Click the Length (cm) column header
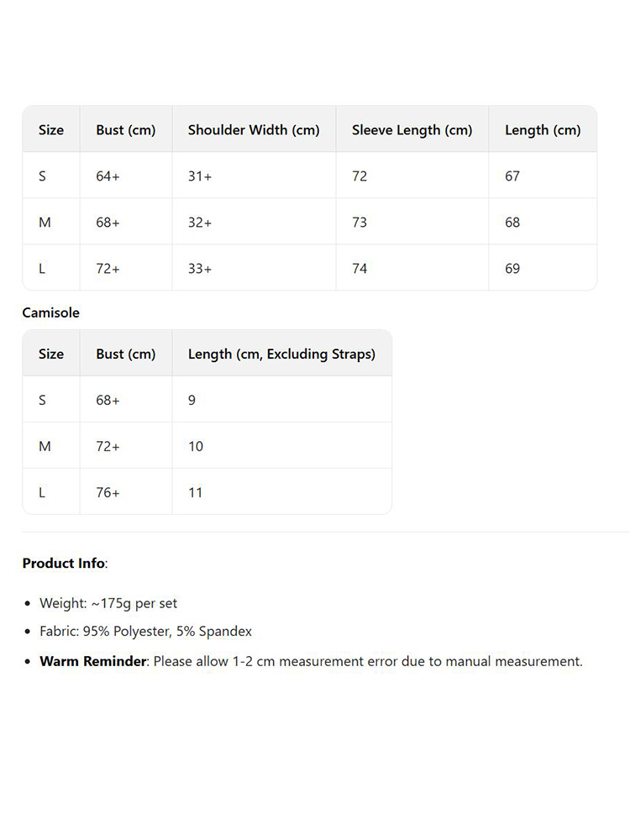The height and width of the screenshot is (840, 630). pos(542,130)
